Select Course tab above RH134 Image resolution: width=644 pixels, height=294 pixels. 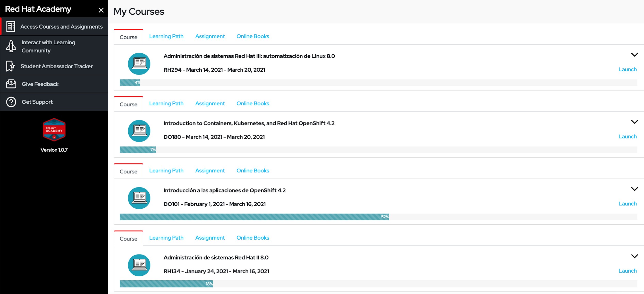coord(129,239)
